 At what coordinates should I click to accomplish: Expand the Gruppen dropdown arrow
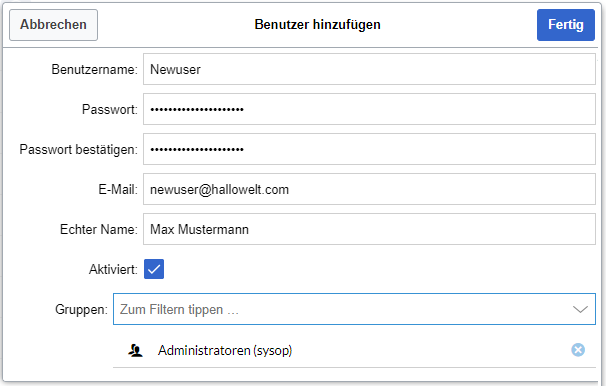click(x=580, y=309)
